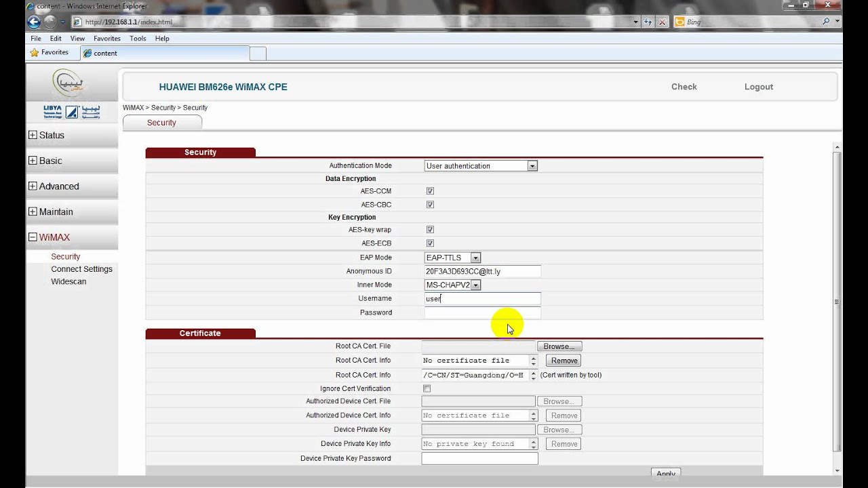Open the address bar history dropdown arrow
This screenshot has width=868, height=488.
pyautogui.click(x=635, y=22)
